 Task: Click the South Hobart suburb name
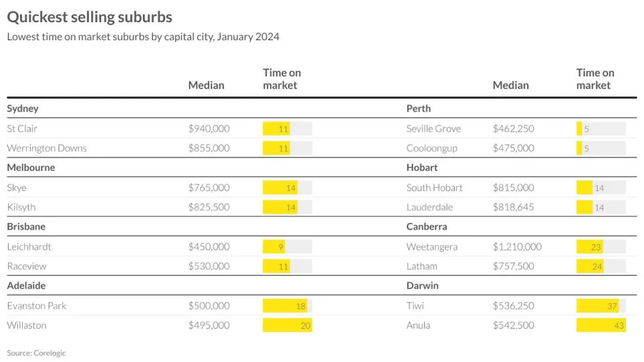click(x=434, y=188)
